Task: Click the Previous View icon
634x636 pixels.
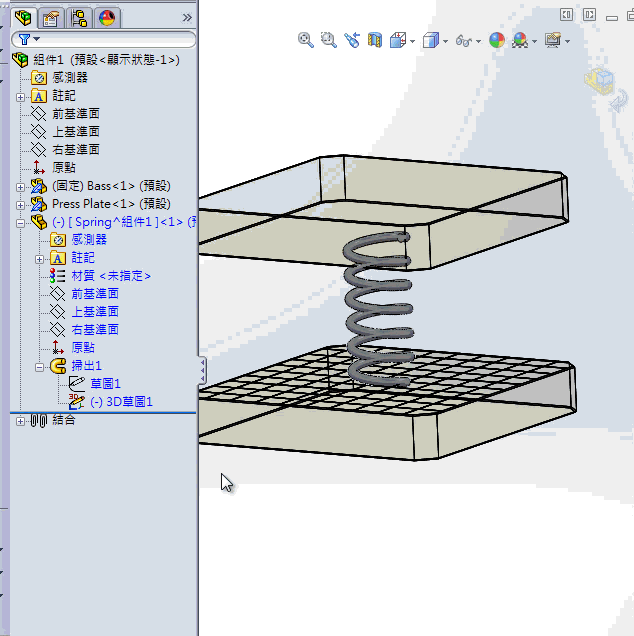Action: (x=352, y=40)
